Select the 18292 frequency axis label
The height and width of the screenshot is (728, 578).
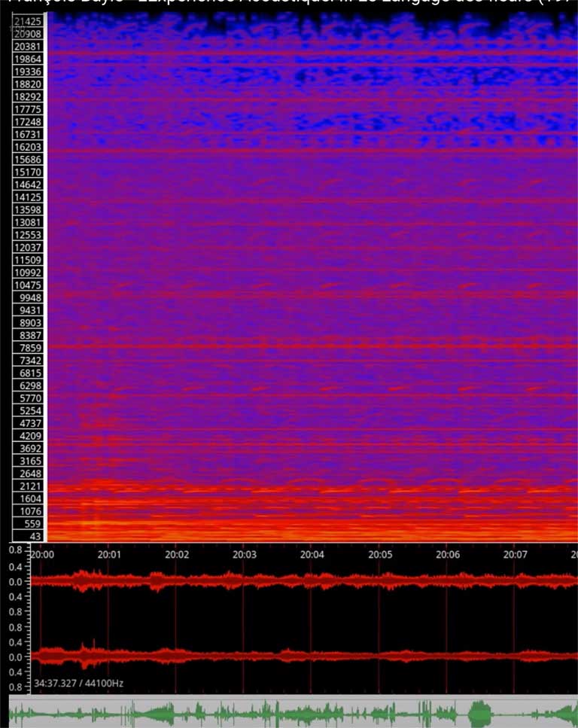pos(28,96)
